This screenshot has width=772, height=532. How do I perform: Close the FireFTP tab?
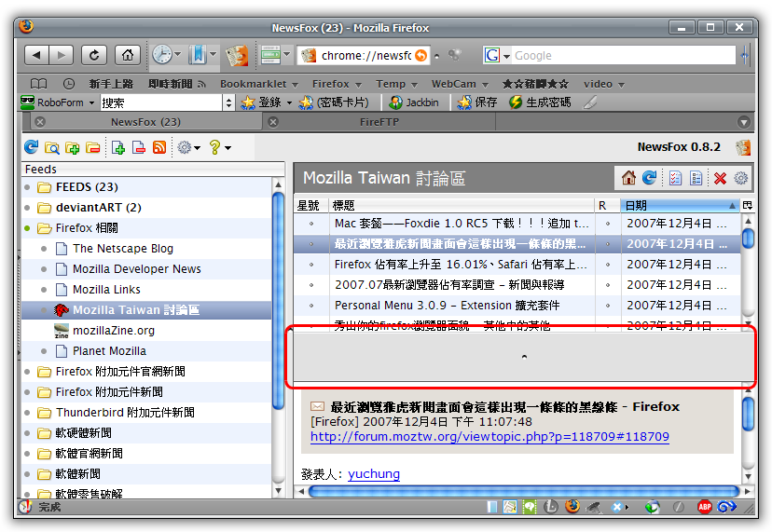tap(273, 121)
